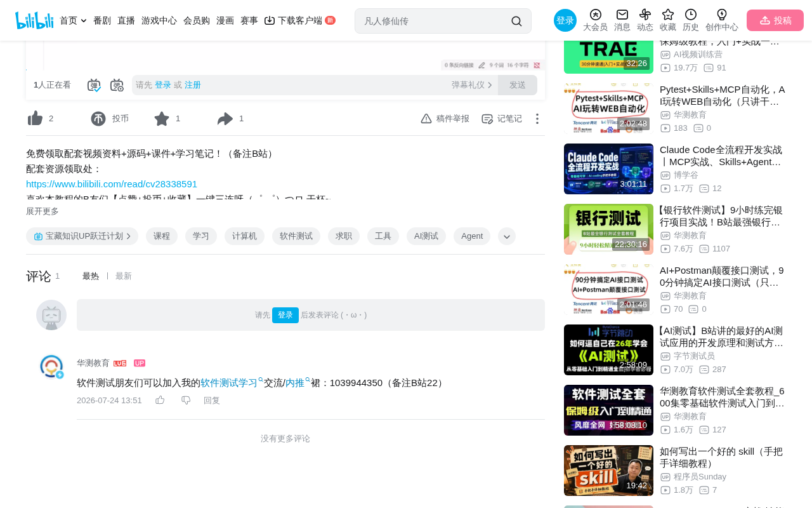Sort comments by 最新

tap(124, 276)
